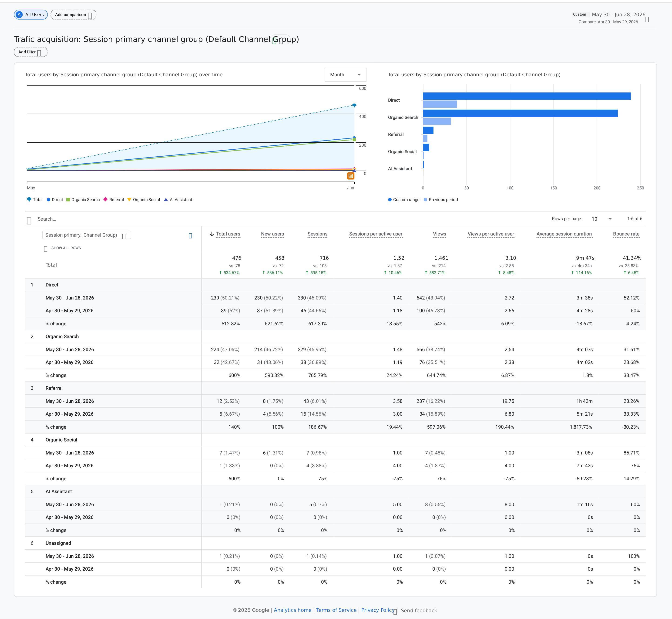Image resolution: width=672 pixels, height=619 pixels.
Task: Click the 239 (50.21%) Direct total users cell
Action: point(225,298)
